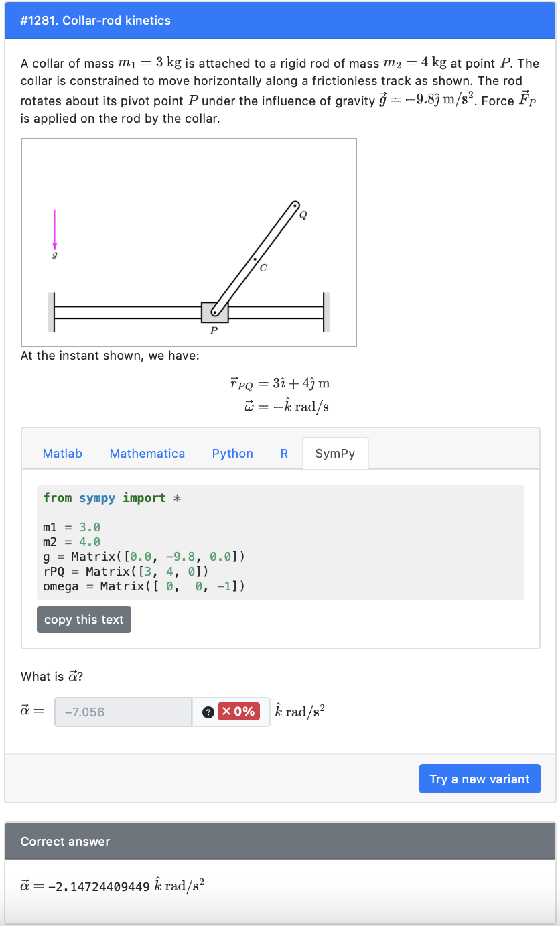Switch to the Matlab tab
The image size is (560, 926).
click(62, 453)
